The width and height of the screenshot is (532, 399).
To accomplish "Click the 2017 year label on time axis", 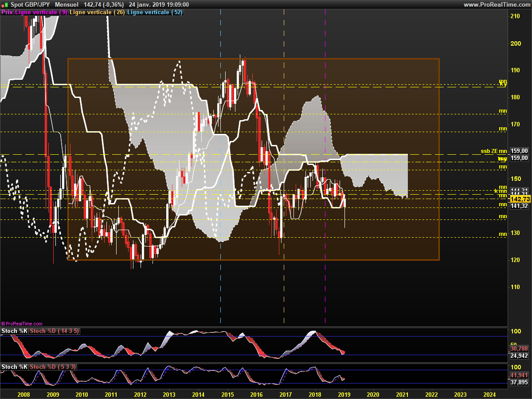I will 286,394.
